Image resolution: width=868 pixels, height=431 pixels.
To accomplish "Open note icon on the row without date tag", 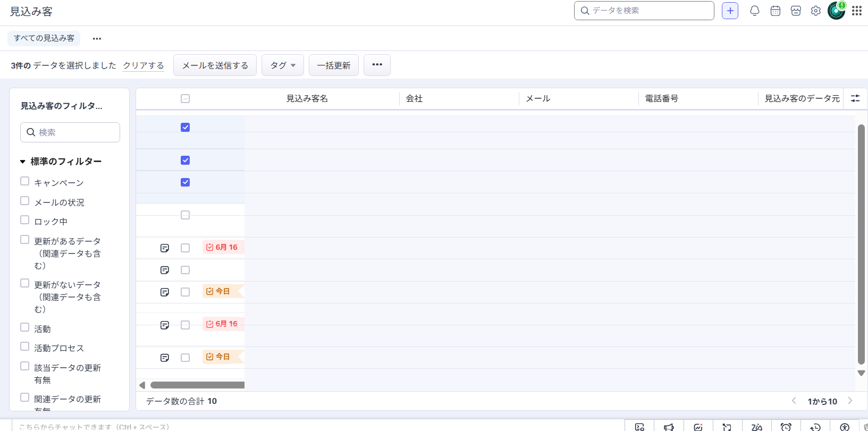I will tap(165, 270).
